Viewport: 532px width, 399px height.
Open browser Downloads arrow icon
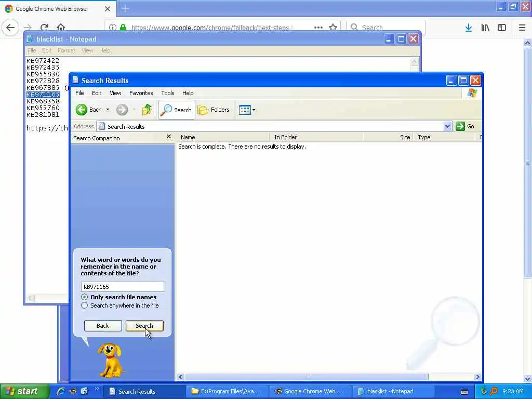469,28
